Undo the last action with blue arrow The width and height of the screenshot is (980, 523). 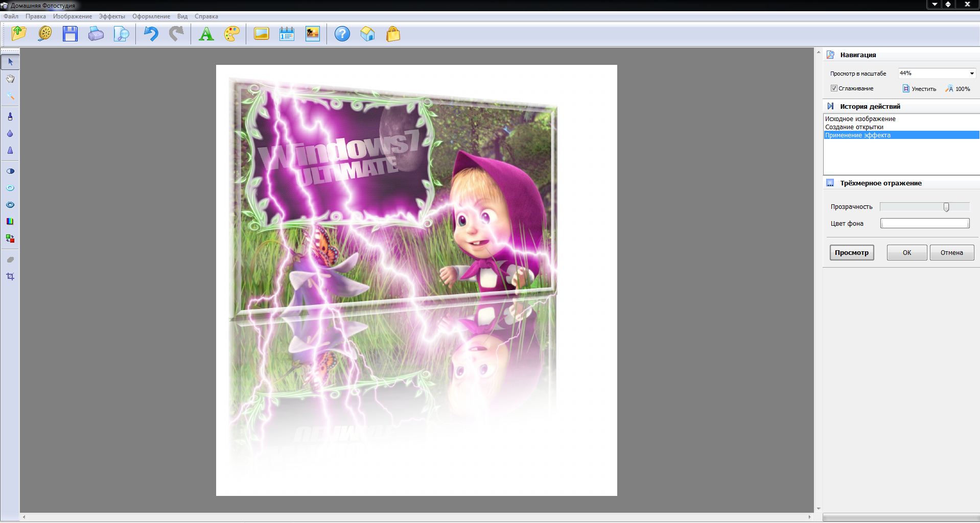(151, 34)
